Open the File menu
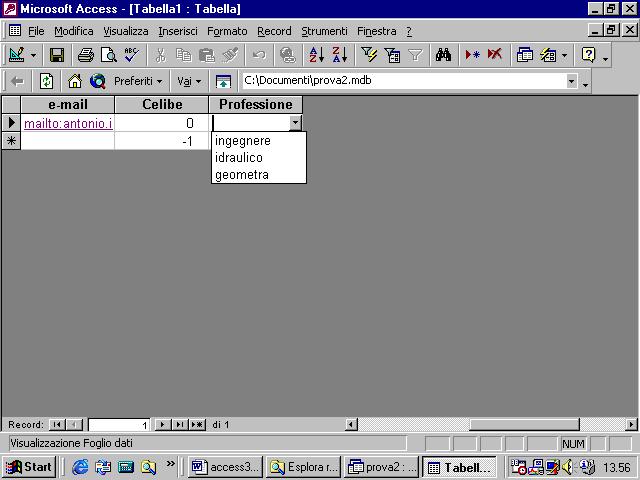Image resolution: width=640 pixels, height=480 pixels. 36,31
